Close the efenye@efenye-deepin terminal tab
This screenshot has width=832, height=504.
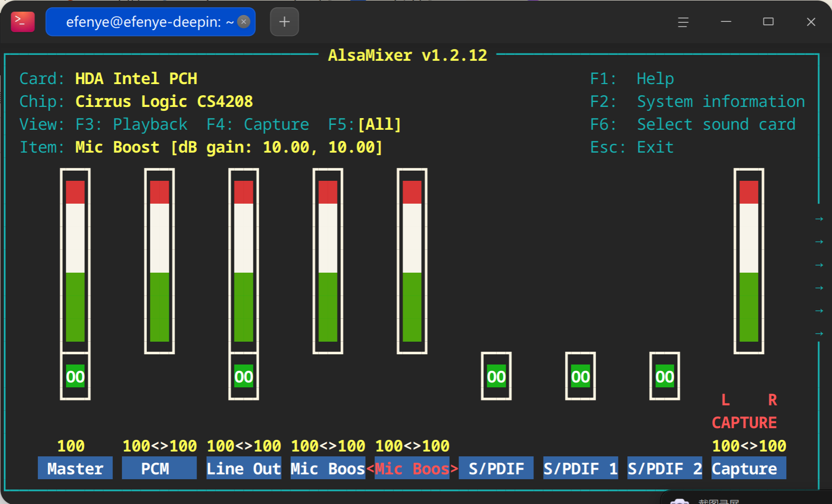[x=244, y=22]
